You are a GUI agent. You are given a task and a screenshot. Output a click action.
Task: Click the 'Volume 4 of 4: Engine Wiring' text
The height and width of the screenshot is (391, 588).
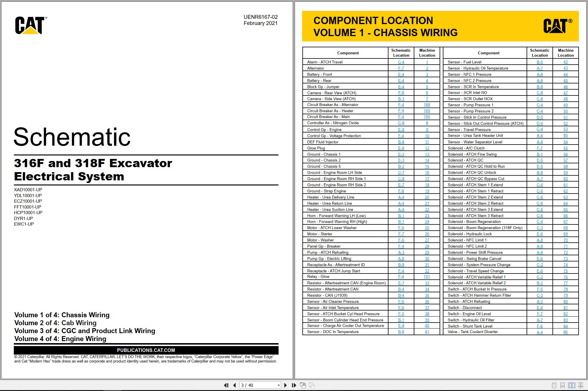(60, 339)
